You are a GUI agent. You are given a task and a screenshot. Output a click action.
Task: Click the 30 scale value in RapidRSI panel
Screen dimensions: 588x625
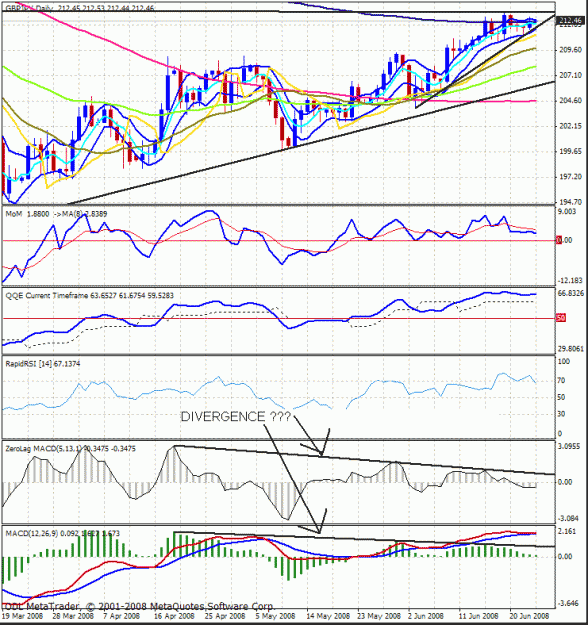(x=561, y=414)
